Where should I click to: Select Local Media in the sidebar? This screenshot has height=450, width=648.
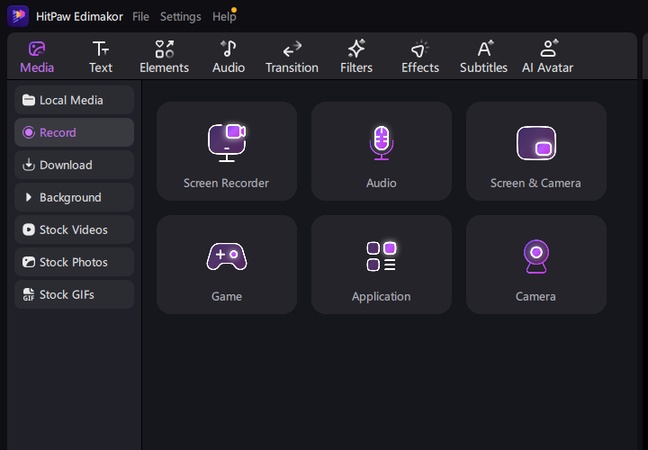point(74,100)
